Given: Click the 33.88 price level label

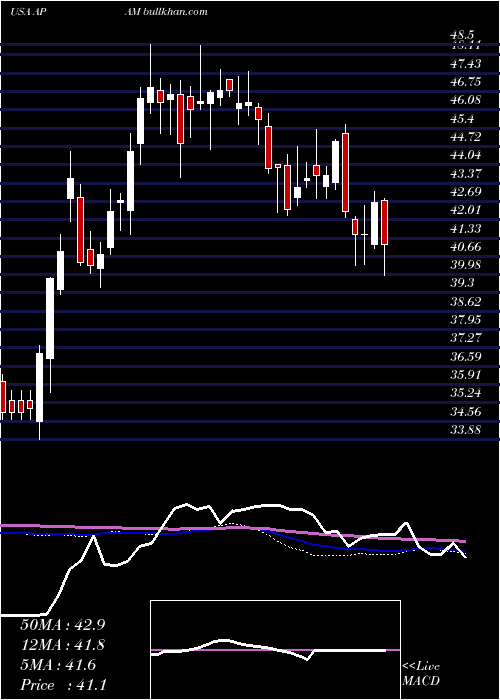Looking at the screenshot, I should (x=466, y=430).
